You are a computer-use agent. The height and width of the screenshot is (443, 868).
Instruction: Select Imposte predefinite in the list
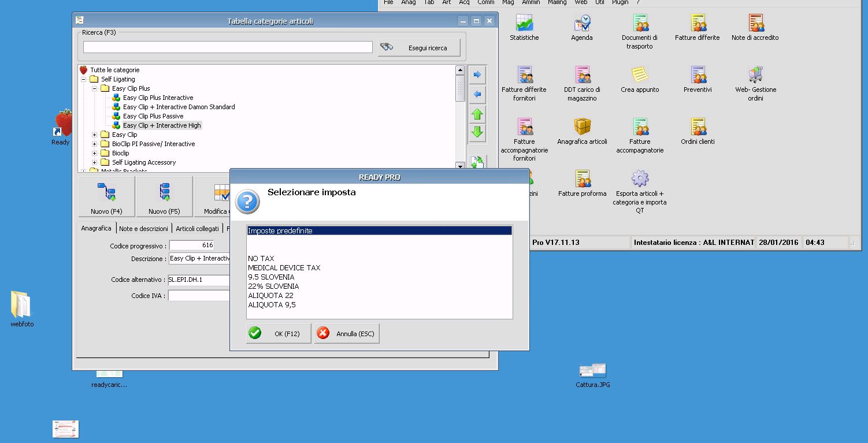(380, 230)
